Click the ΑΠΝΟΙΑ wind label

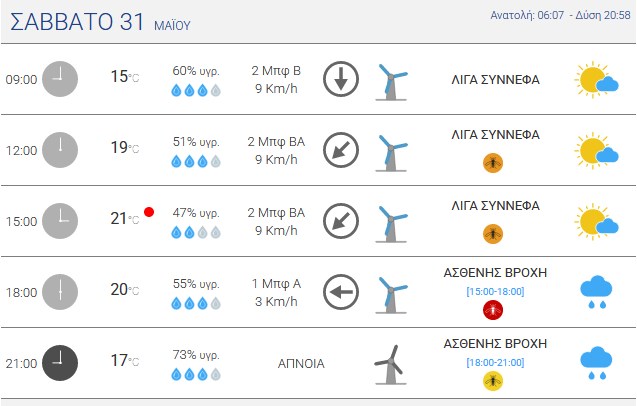(301, 363)
